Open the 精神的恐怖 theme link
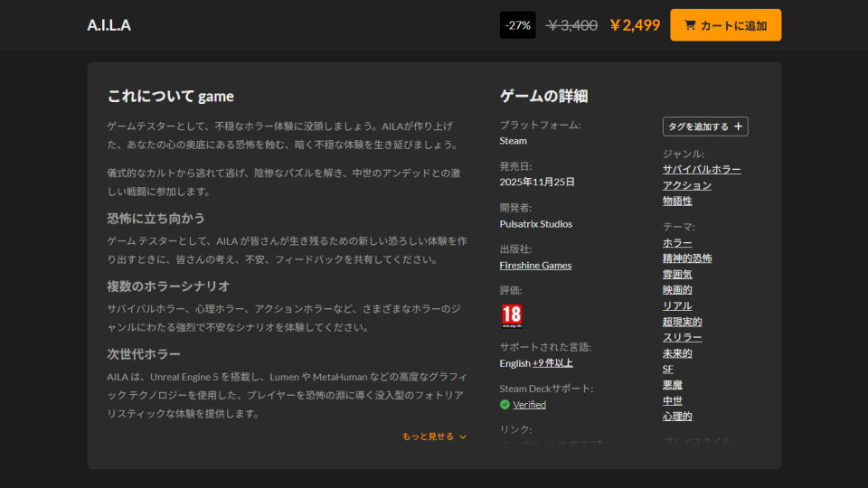 [x=687, y=258]
